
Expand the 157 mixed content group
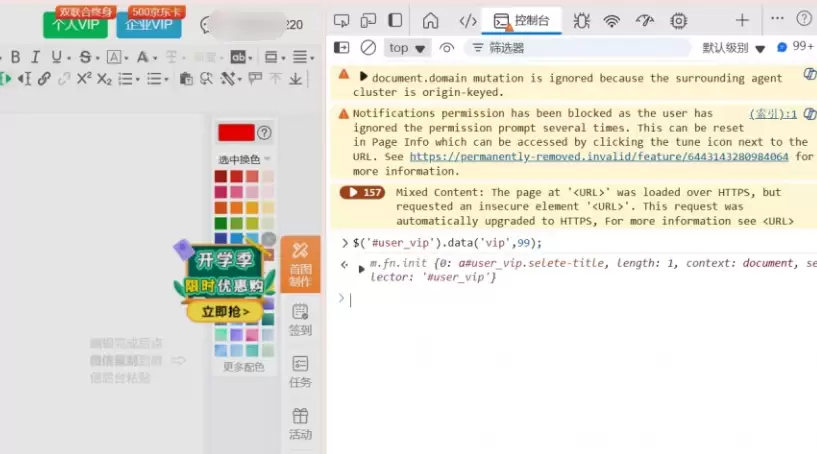(x=362, y=192)
